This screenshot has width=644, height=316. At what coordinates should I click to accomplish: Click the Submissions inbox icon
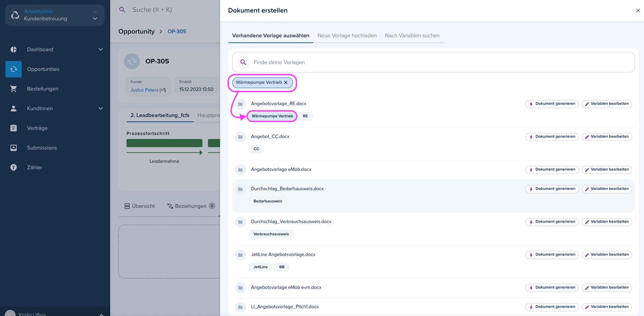click(x=14, y=148)
